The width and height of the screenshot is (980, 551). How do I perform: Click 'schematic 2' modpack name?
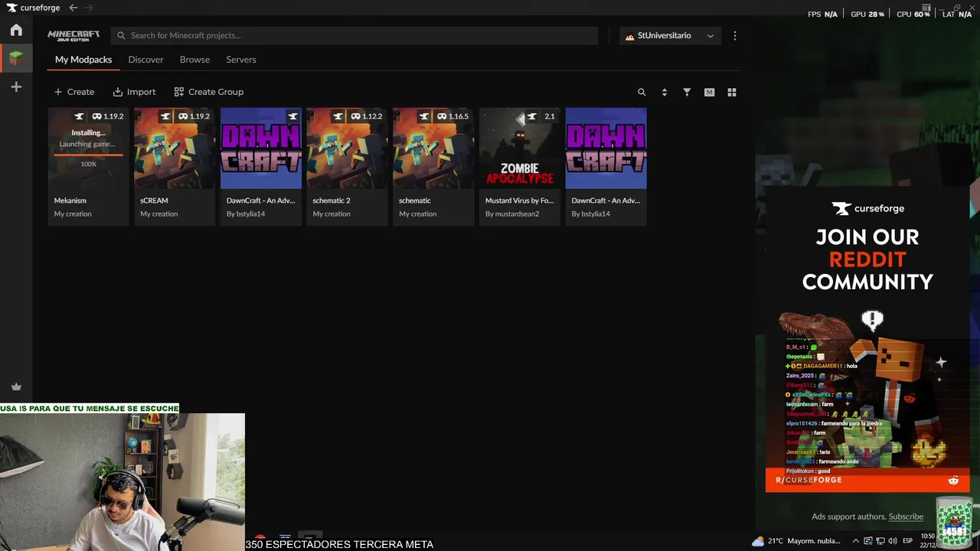[332, 201]
